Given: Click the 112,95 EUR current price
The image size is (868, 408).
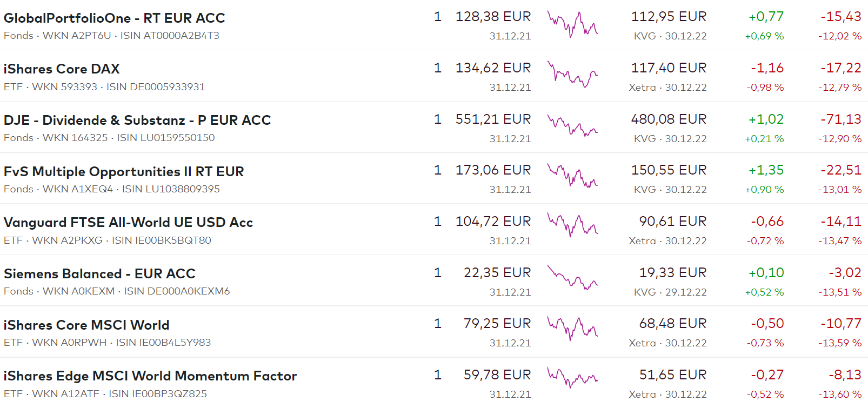Looking at the screenshot, I should [x=669, y=17].
